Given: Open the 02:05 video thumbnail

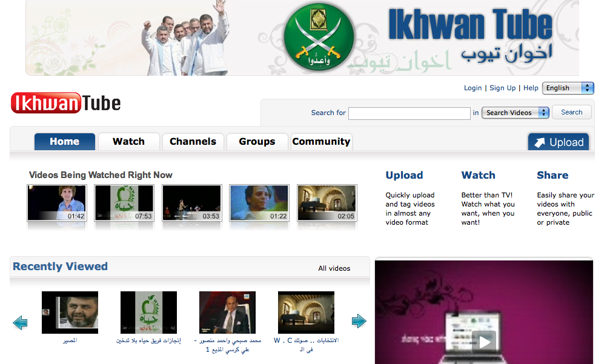Looking at the screenshot, I should [327, 203].
